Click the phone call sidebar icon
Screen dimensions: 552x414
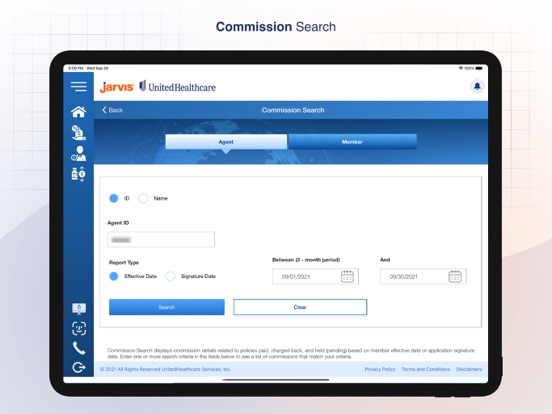coord(79,348)
